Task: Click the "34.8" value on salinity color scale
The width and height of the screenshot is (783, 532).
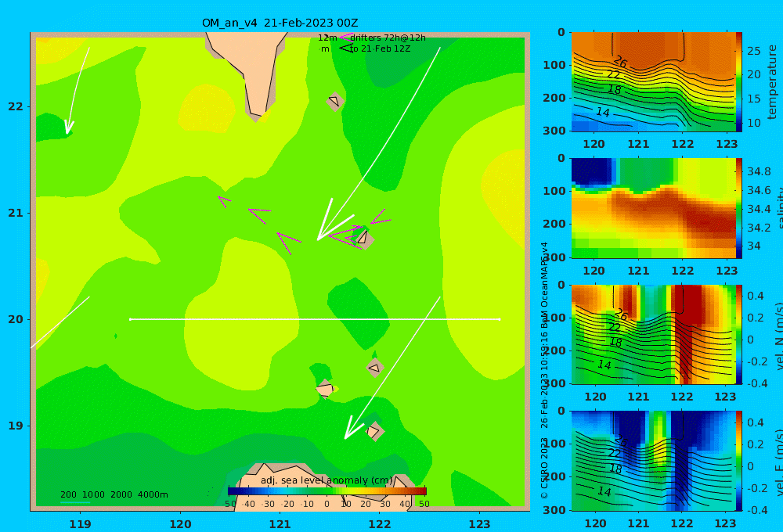Action: pos(759,171)
